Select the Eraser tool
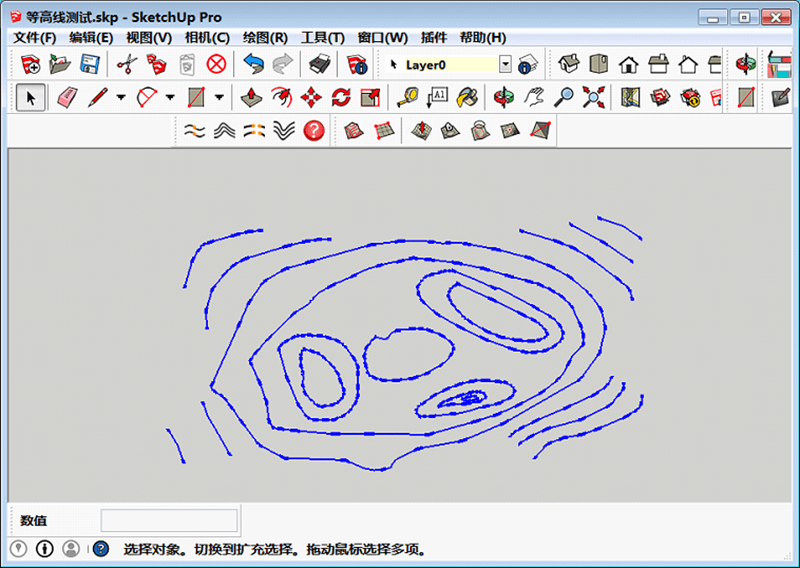Viewport: 800px width, 568px height. pyautogui.click(x=67, y=97)
